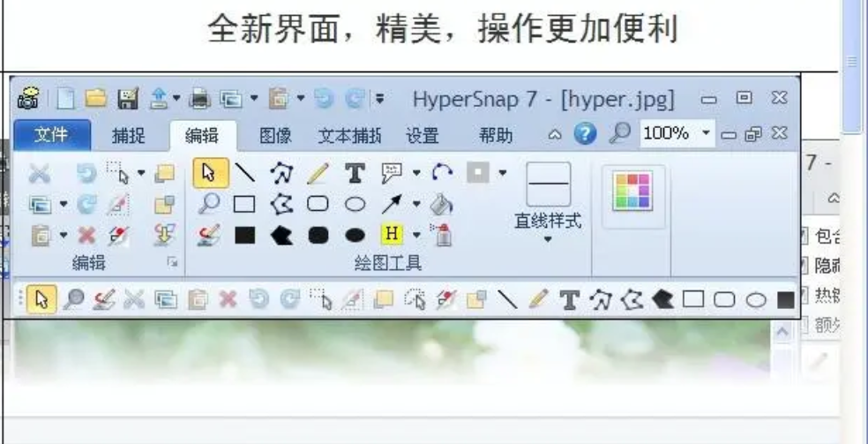868x444 pixels.
Task: Switch to the 图像 image tab
Action: click(x=275, y=136)
